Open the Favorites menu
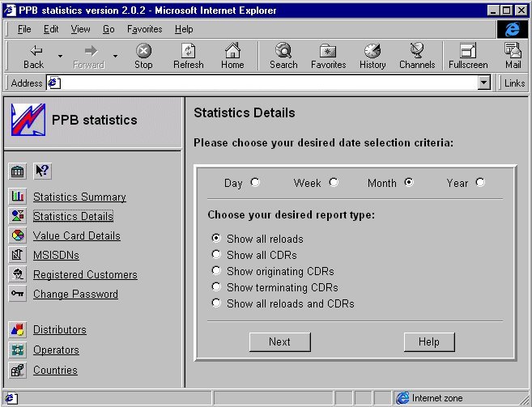 [144, 29]
